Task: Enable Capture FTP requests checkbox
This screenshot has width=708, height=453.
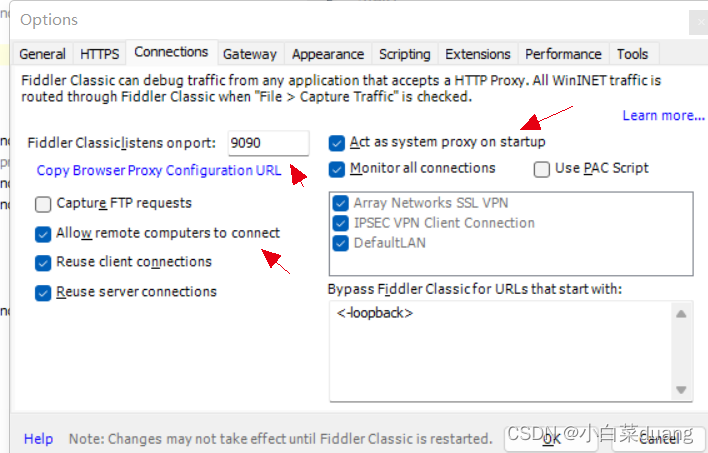Action: [43, 204]
